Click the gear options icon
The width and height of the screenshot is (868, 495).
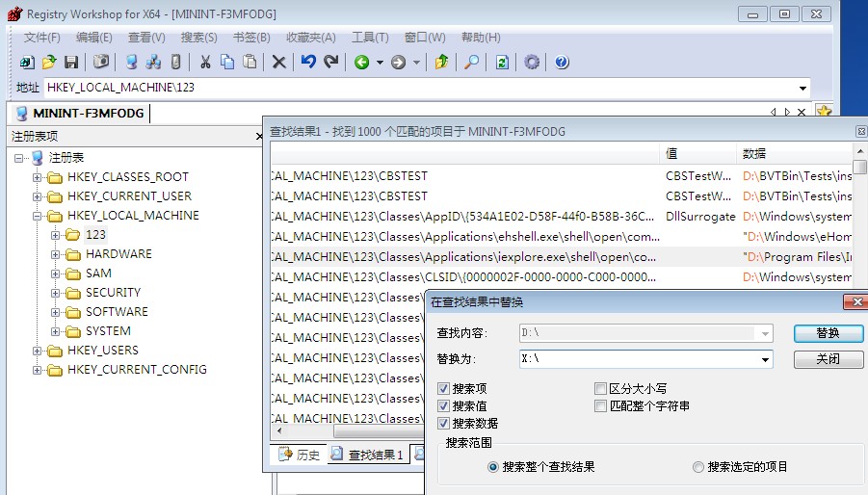[x=532, y=62]
